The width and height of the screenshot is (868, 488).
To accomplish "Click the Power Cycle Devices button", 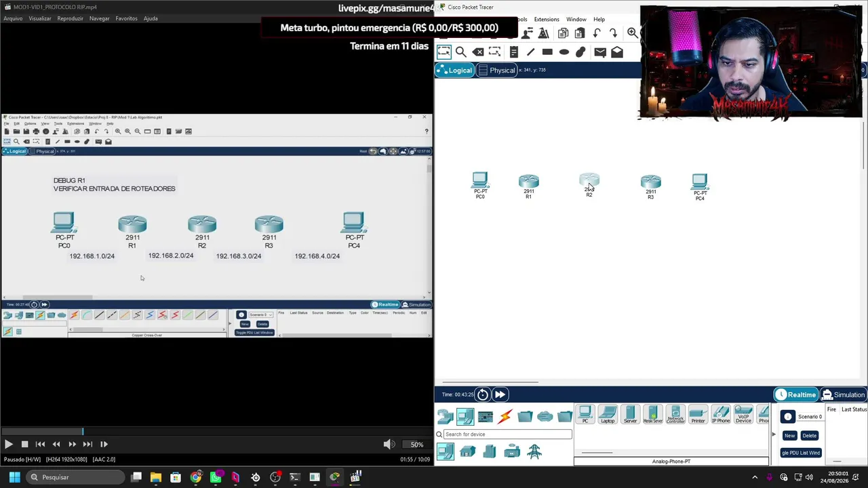I will pos(483,394).
